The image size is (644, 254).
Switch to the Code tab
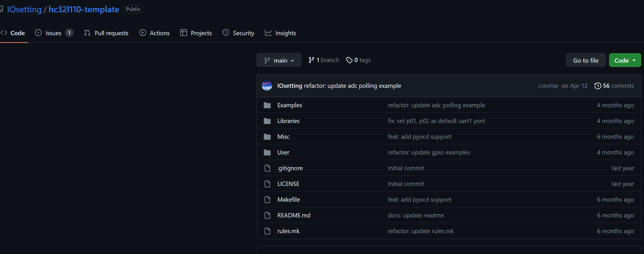(13, 33)
